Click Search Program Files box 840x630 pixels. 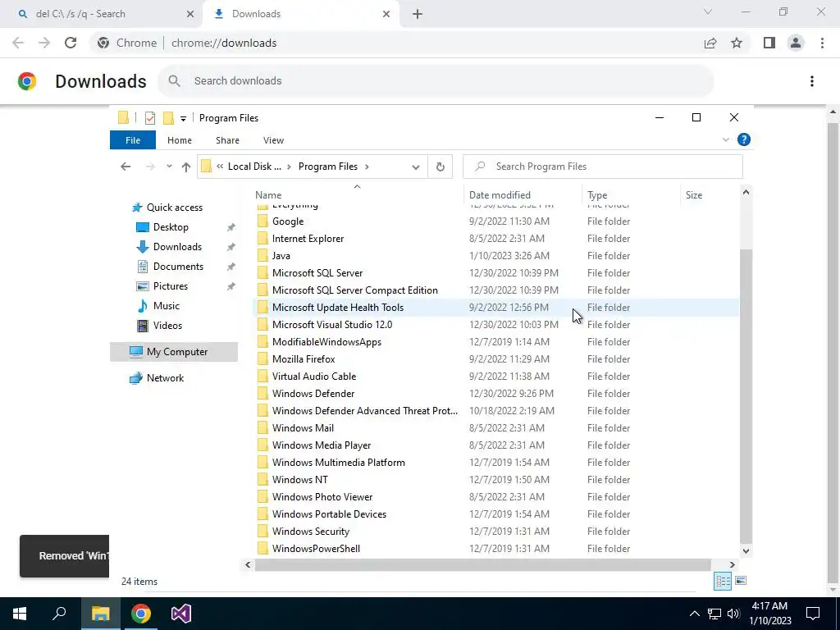coord(603,167)
